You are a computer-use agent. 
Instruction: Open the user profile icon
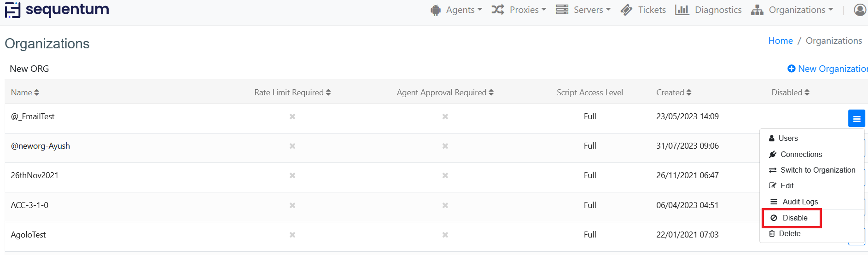tap(860, 10)
